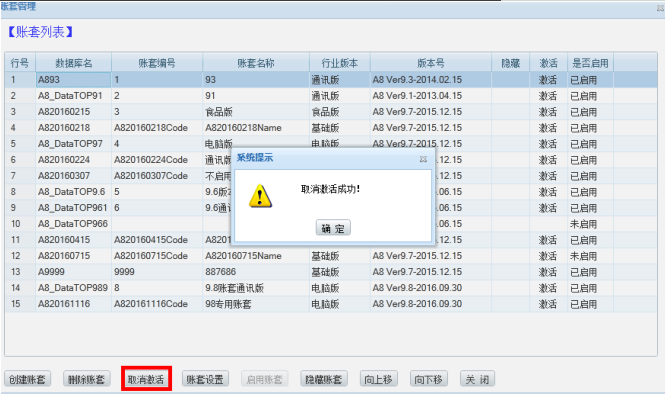Click cell A820160307Code
The height and width of the screenshot is (394, 665).
[157, 176]
